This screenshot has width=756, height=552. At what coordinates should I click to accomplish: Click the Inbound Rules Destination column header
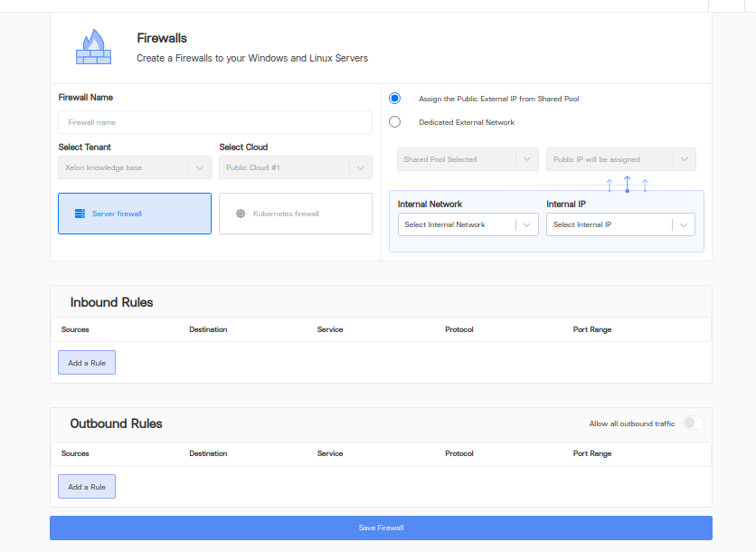point(208,329)
